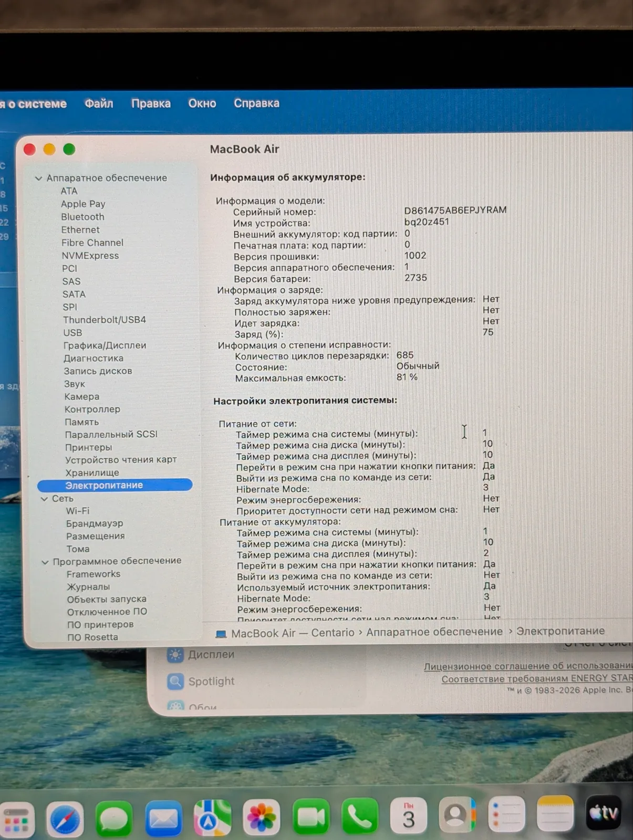The width and height of the screenshot is (633, 840).
Task: Open Notes app in the Dock
Action: (x=555, y=813)
